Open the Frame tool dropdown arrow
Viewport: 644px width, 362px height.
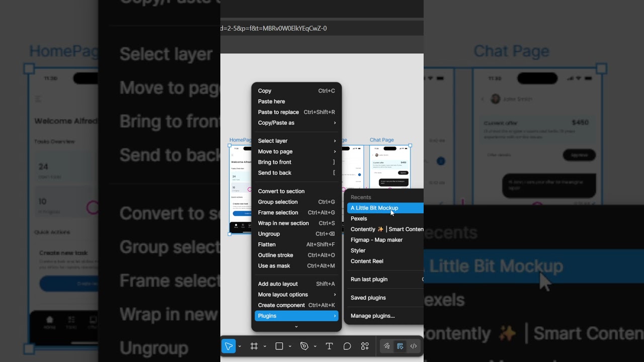pos(265,346)
